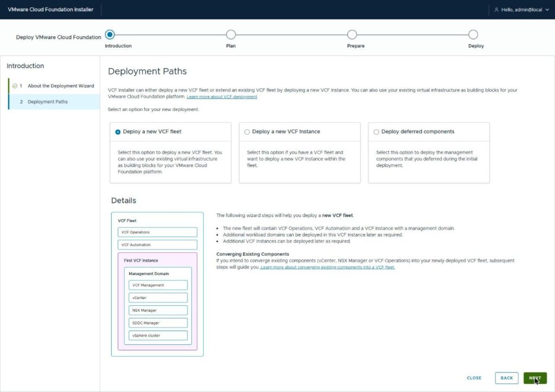Open Learn more about VCF deployment link
555x392 pixels.
(x=222, y=97)
